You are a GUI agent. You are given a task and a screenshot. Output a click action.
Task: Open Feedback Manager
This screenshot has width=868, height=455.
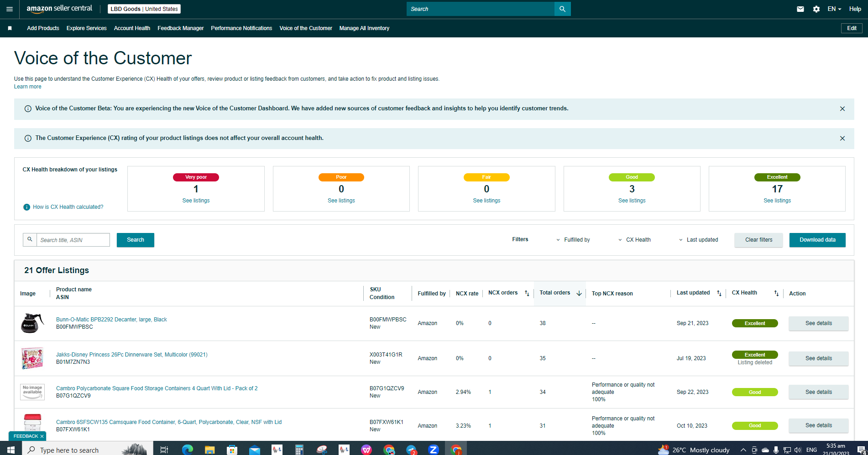tap(180, 28)
